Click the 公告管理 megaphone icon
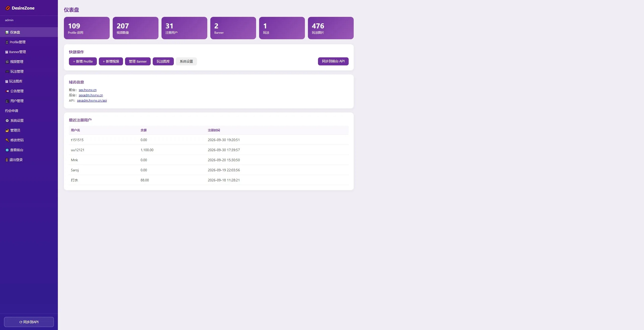The height and width of the screenshot is (330, 644). [x=7, y=91]
